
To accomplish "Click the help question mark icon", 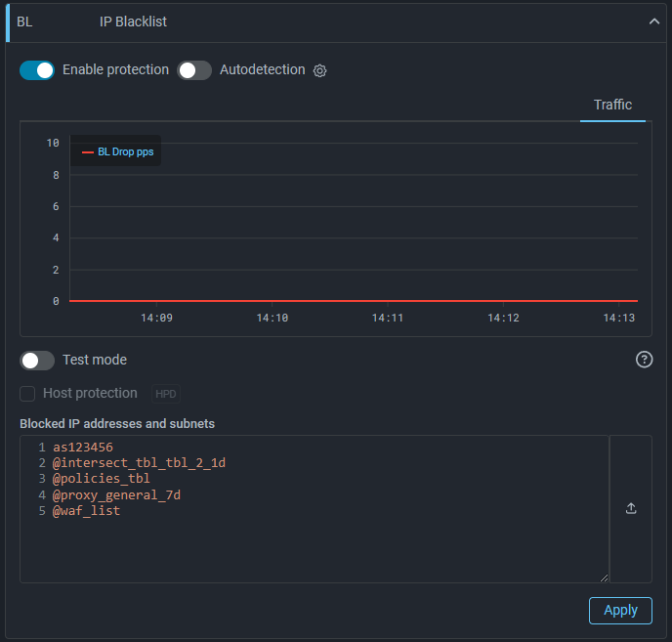I will (644, 360).
